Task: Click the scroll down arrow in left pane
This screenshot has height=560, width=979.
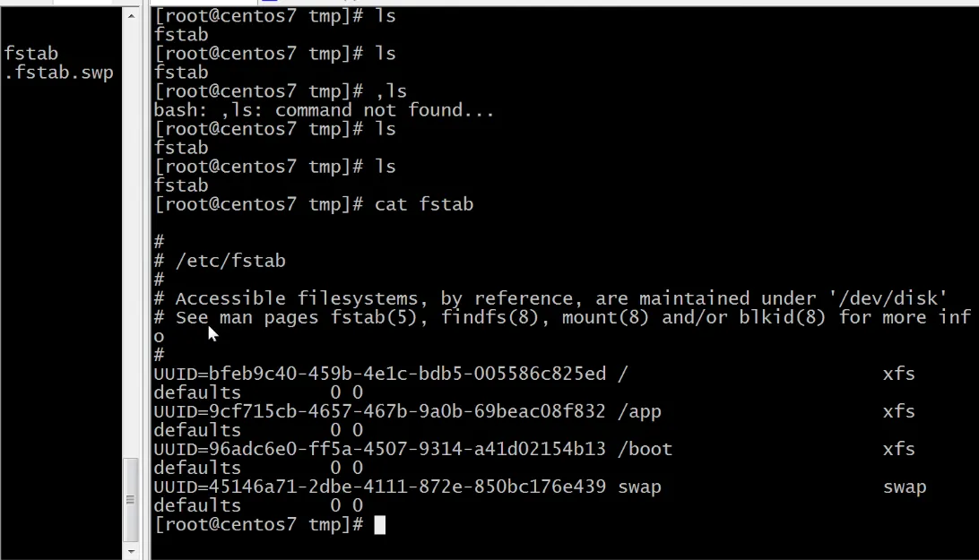Action: click(131, 552)
